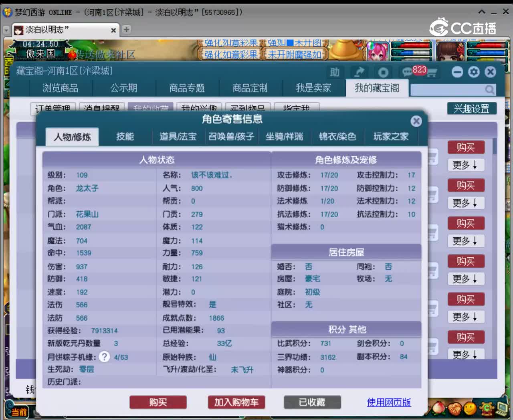The image size is (513, 420).
Task: Open the tab list dropdown arrow at top left
Action: click(6, 30)
